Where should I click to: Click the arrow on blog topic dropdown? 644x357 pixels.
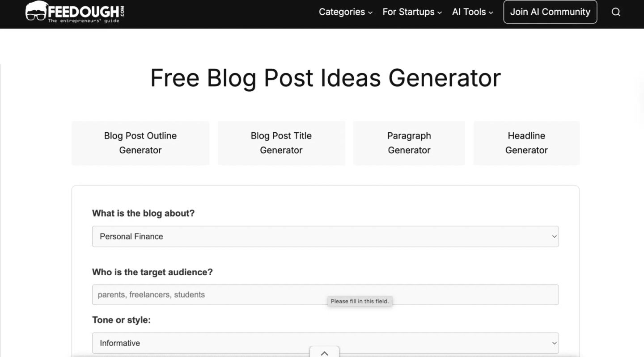554,236
